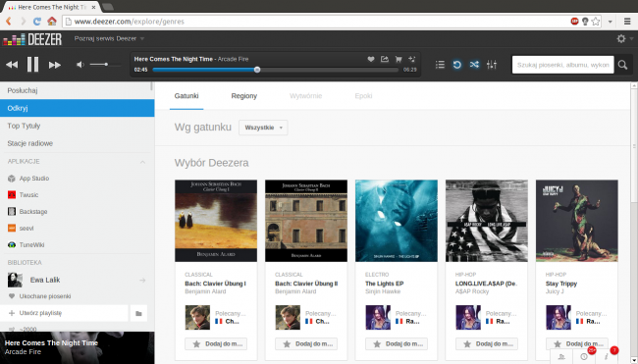638x364 pixels.
Task: Open Bach: Clavier Übung II album cover
Action: tap(306, 221)
